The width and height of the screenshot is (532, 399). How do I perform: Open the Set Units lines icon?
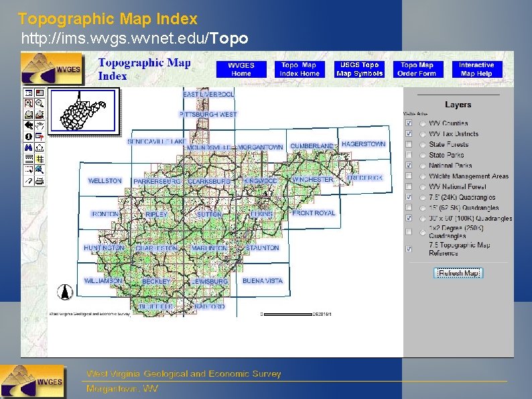[29, 158]
